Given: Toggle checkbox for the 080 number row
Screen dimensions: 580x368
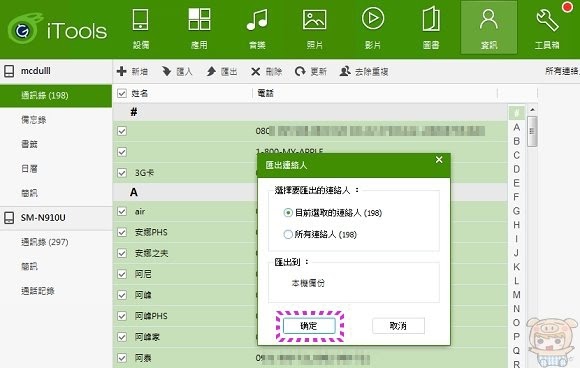Looking at the screenshot, I should 122,131.
